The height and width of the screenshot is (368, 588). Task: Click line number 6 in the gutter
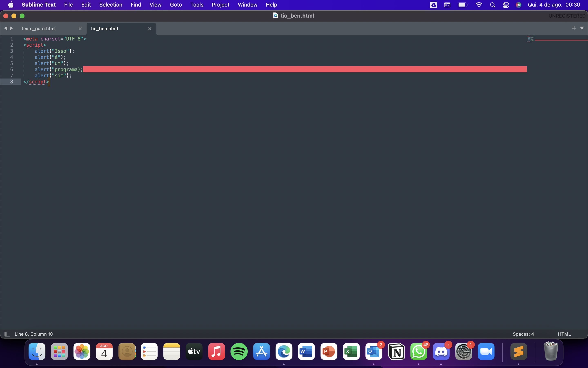(x=11, y=69)
